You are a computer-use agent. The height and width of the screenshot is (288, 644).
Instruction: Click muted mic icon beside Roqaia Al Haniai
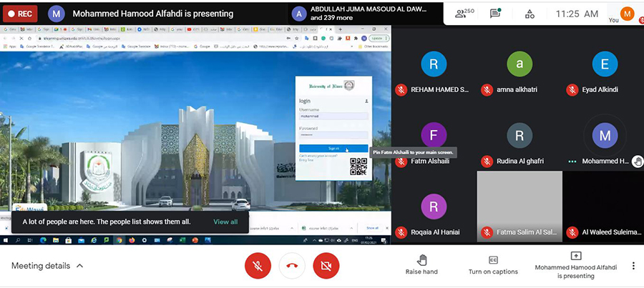click(x=401, y=232)
